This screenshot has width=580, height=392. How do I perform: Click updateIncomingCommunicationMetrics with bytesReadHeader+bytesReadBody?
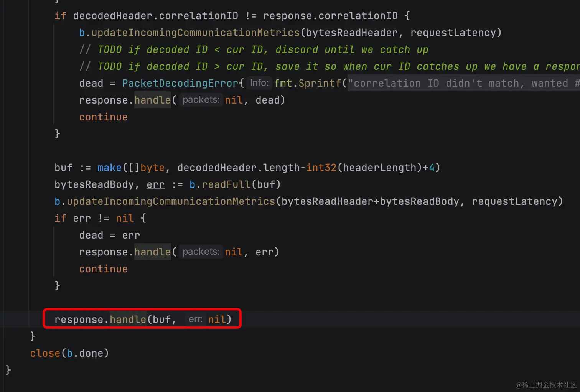308,201
